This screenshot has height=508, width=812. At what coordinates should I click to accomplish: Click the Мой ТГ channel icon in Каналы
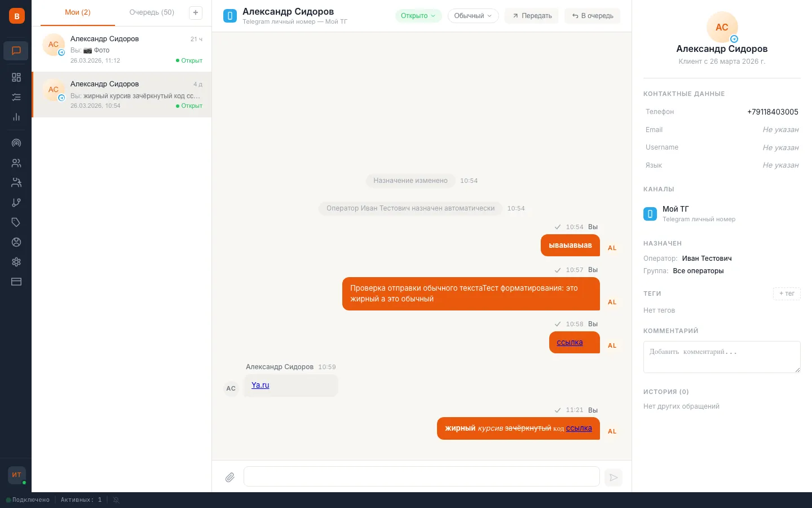coord(650,214)
